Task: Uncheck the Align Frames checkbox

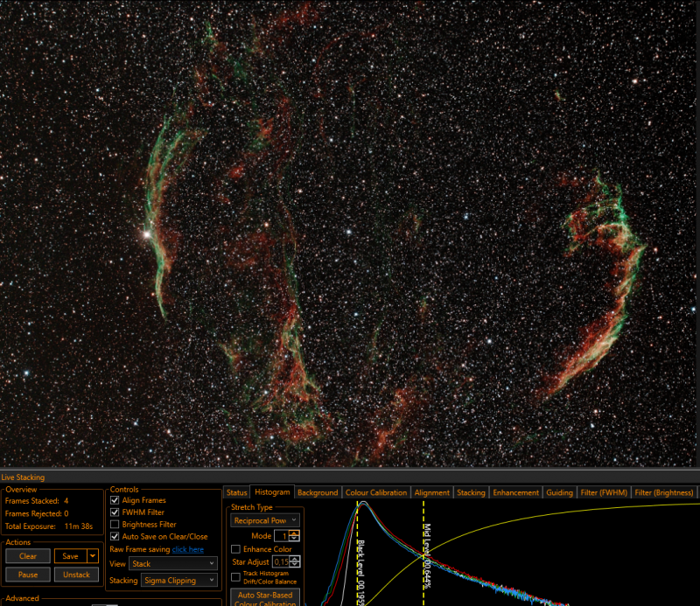Action: tap(115, 500)
